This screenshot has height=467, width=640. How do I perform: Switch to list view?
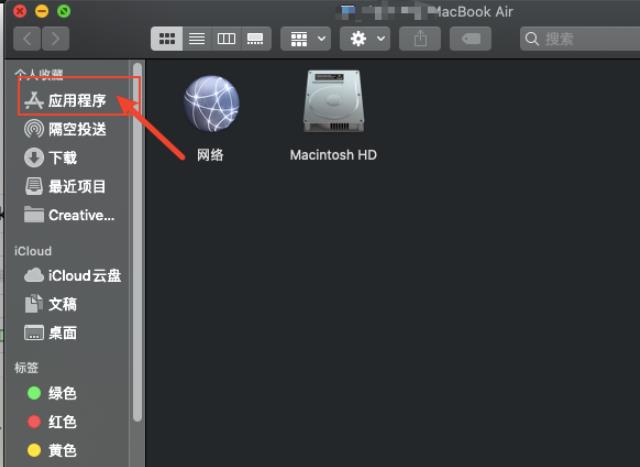(x=197, y=39)
